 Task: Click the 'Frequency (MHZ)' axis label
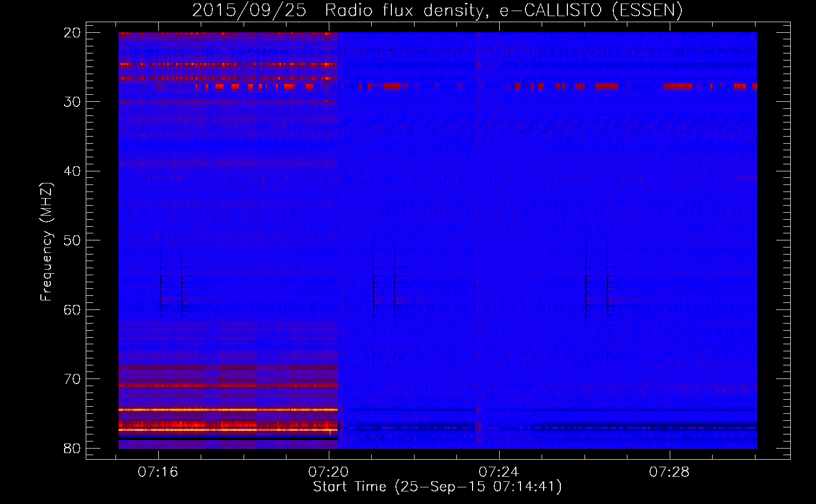[46, 242]
